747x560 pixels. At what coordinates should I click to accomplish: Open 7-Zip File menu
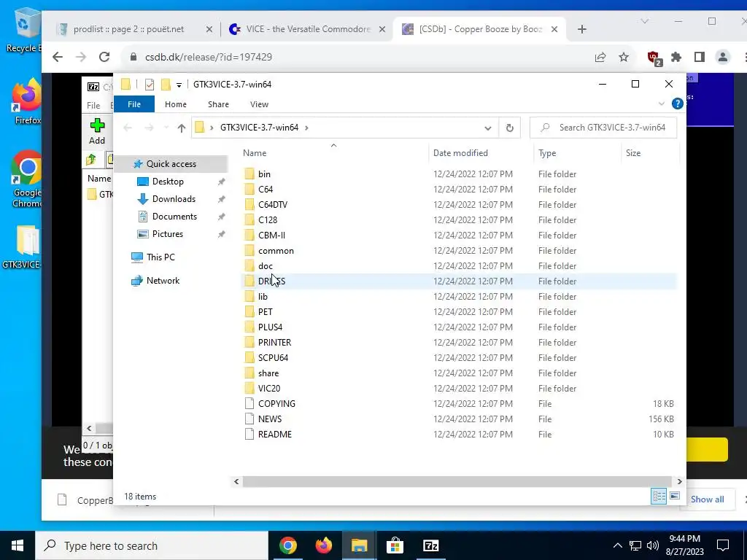pos(93,105)
